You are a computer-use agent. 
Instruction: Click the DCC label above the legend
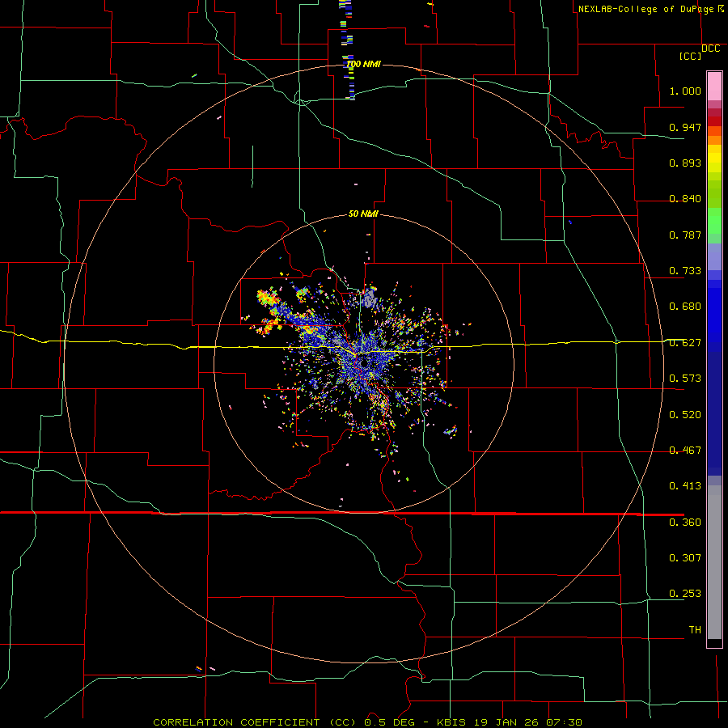click(710, 49)
